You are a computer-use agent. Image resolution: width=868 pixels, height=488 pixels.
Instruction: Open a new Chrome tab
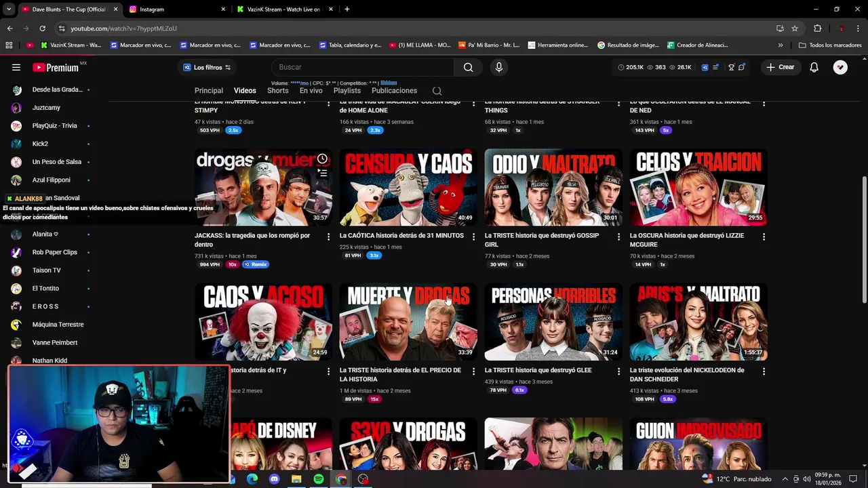pyautogui.click(x=347, y=9)
